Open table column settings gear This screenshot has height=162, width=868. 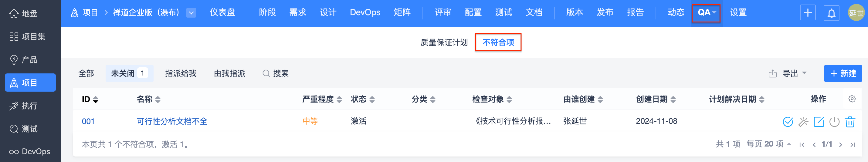pyautogui.click(x=852, y=99)
